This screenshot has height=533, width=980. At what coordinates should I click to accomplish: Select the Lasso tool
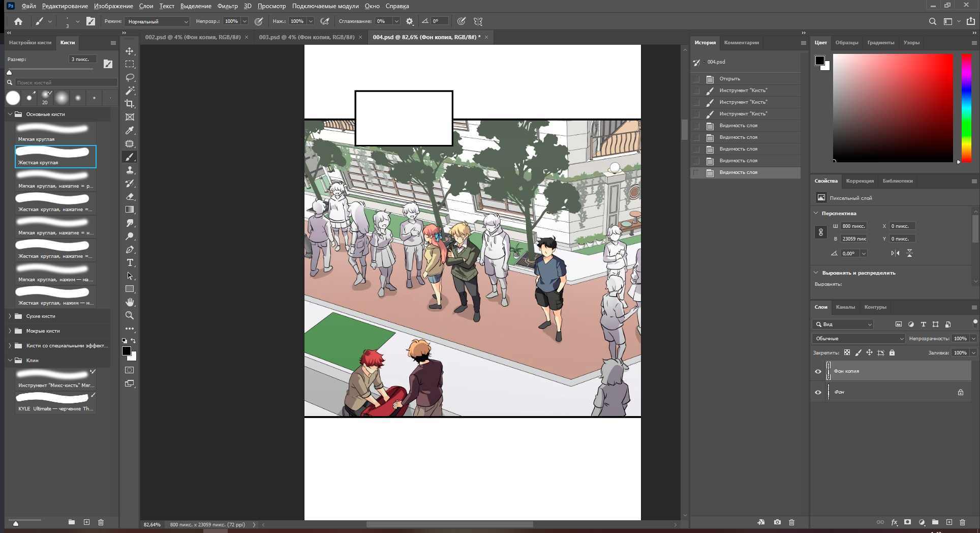tap(130, 77)
